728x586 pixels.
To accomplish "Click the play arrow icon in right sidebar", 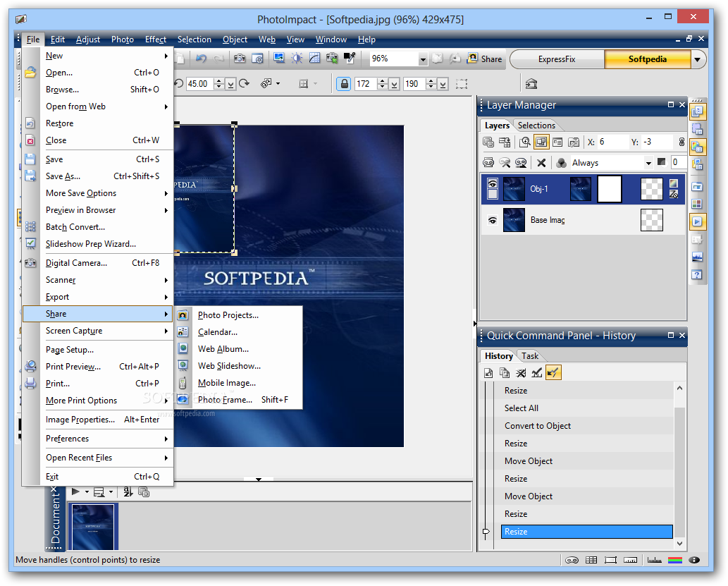I will (x=697, y=221).
